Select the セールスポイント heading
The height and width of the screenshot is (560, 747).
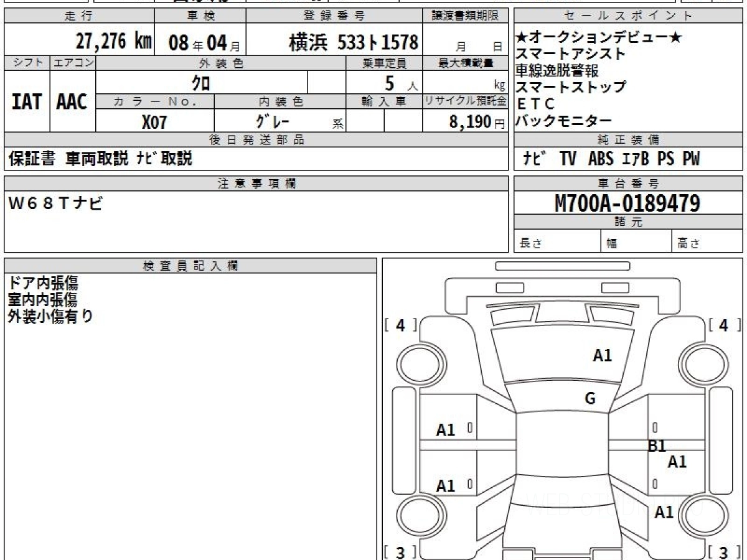(629, 16)
